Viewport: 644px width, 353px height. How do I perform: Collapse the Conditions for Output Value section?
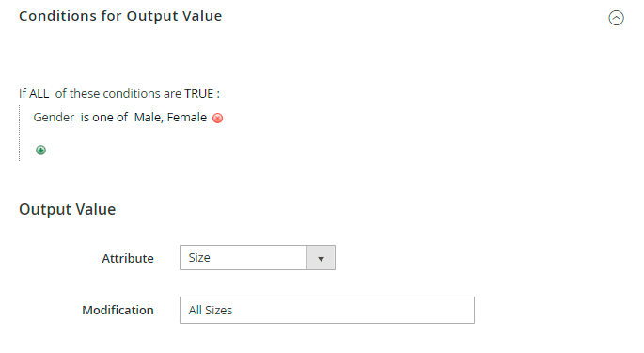coord(616,18)
